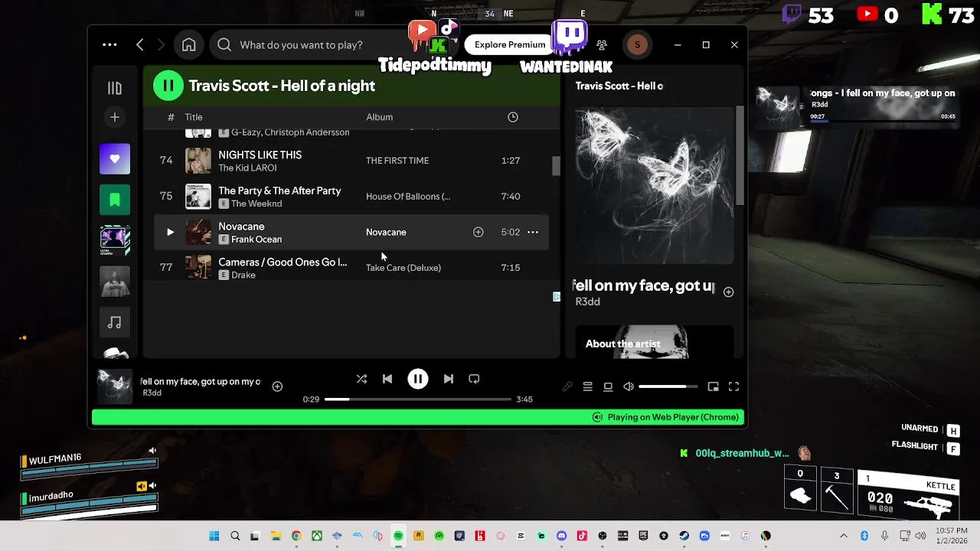Image resolution: width=980 pixels, height=551 pixels.
Task: Show hidden system tray icons
Action: click(844, 536)
